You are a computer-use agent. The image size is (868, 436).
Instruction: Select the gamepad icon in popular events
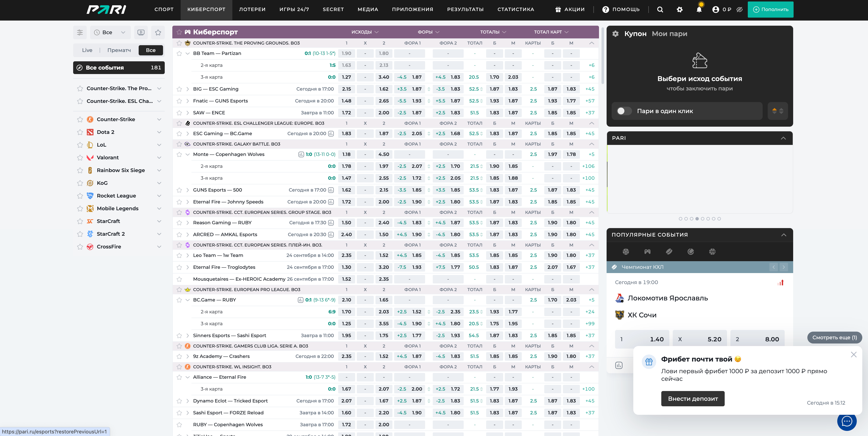pos(647,252)
